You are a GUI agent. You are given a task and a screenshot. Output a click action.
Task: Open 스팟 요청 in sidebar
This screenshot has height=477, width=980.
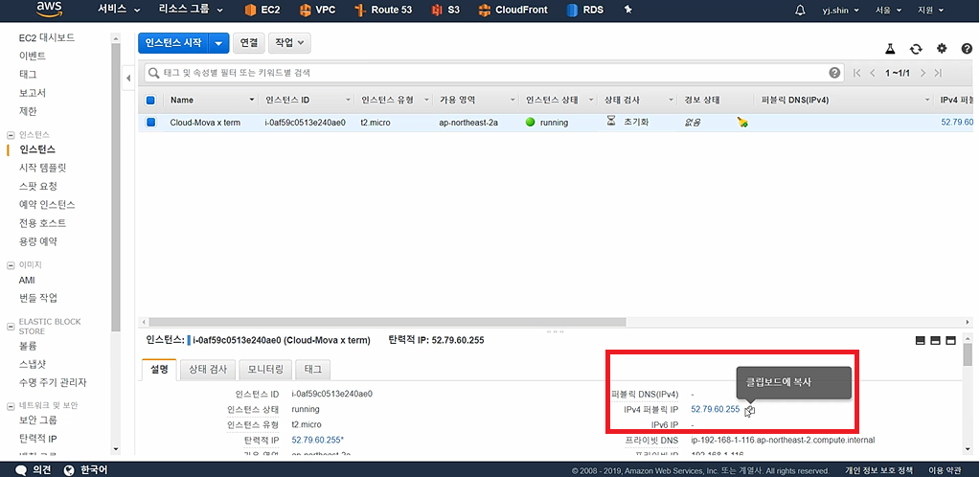pos(38,186)
